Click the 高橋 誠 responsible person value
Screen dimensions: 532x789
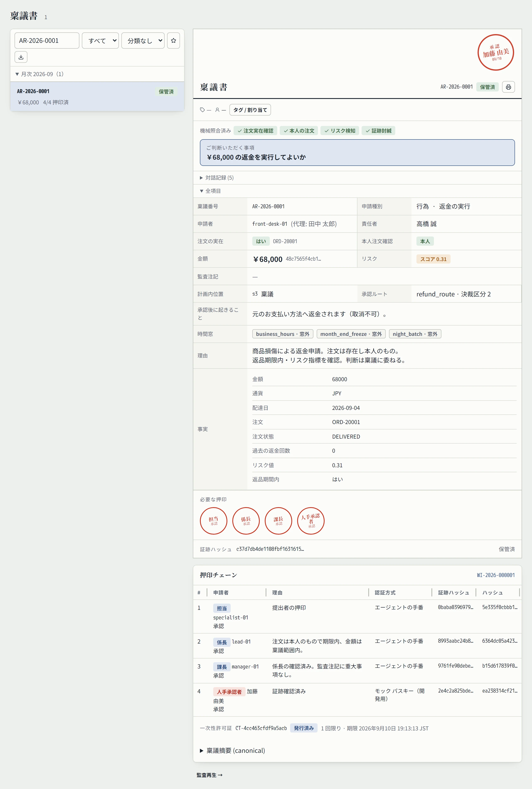click(426, 224)
